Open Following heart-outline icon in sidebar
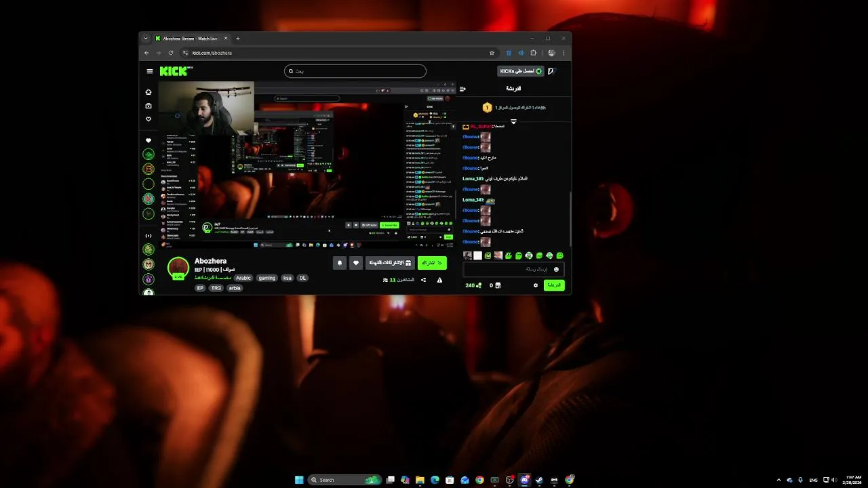868x488 pixels. coord(149,119)
